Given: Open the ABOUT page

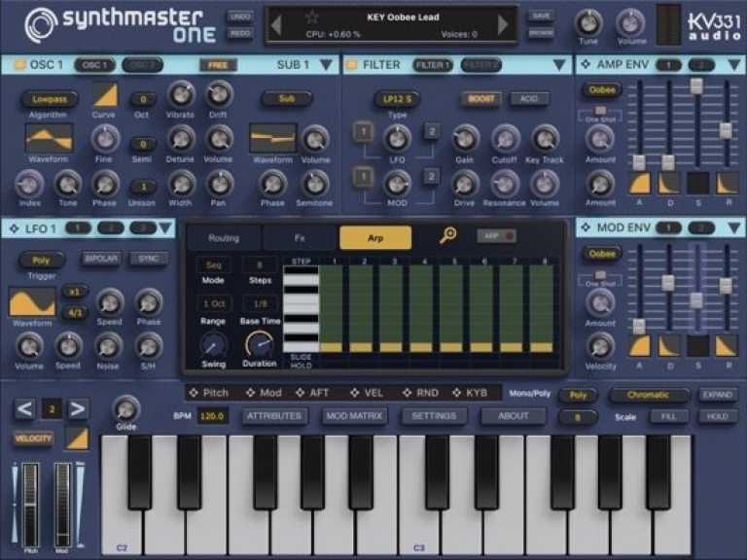Looking at the screenshot, I should click(x=514, y=416).
